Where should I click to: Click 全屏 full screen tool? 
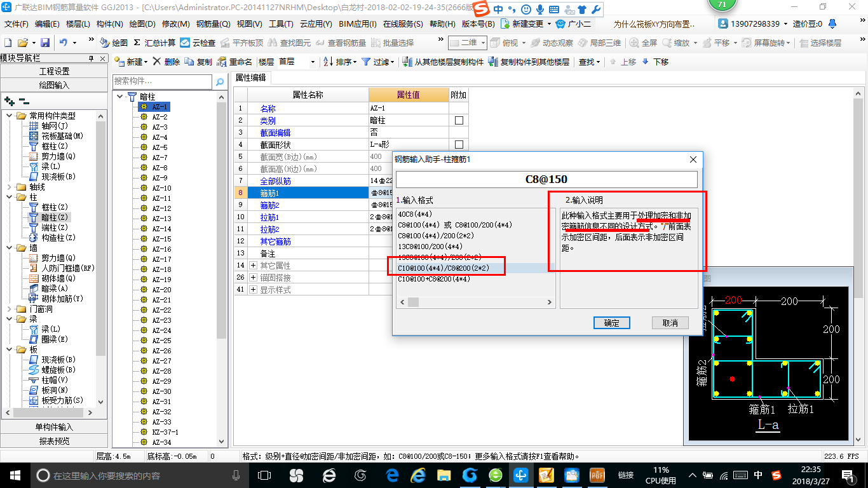(644, 43)
